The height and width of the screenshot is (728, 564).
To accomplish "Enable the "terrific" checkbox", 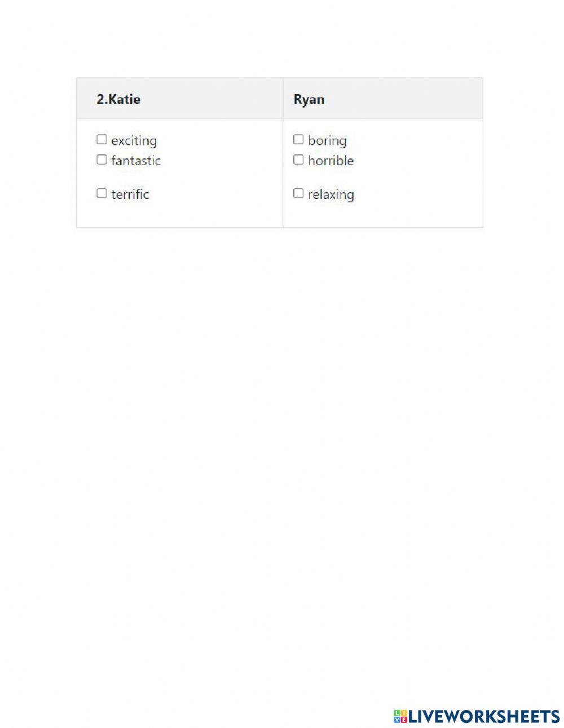I will click(102, 193).
